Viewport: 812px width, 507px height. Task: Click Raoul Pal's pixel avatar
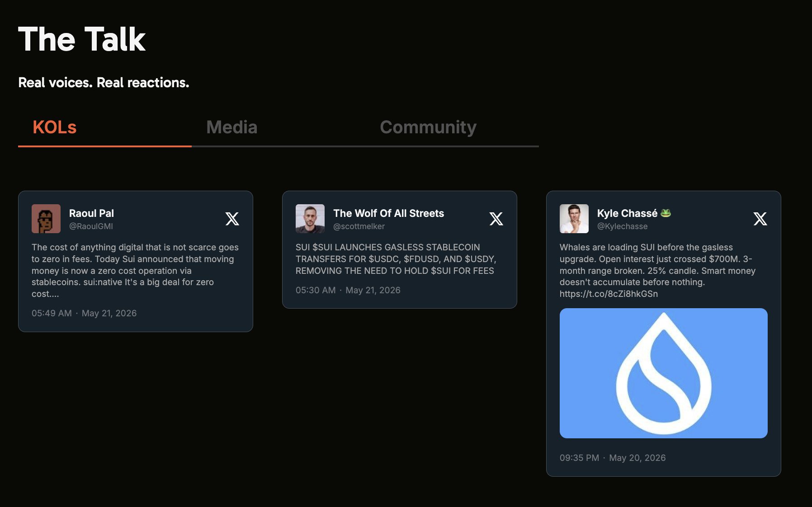46,219
